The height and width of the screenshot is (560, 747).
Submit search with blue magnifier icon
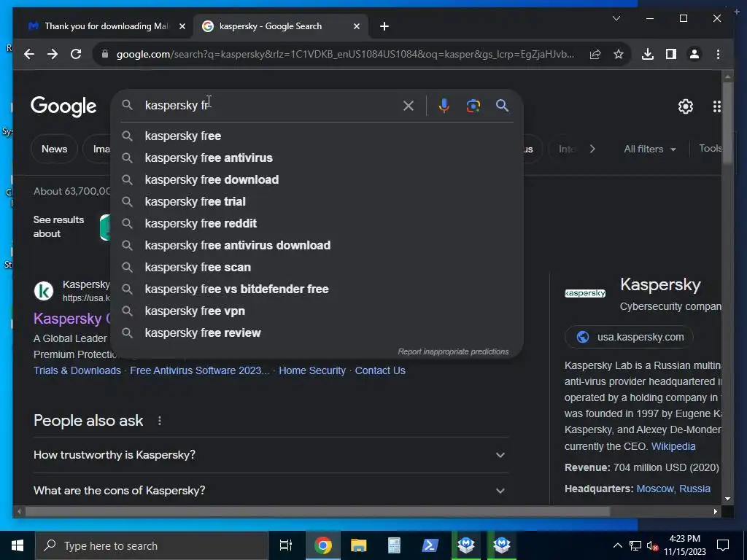pyautogui.click(x=502, y=106)
